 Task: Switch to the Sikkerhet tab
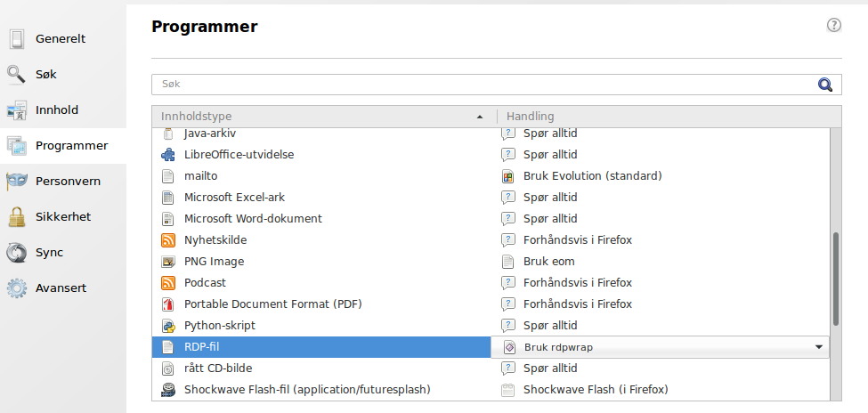[63, 216]
